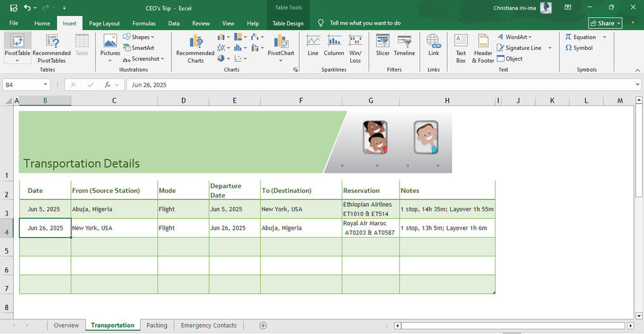Open Header & Footer

(483, 49)
